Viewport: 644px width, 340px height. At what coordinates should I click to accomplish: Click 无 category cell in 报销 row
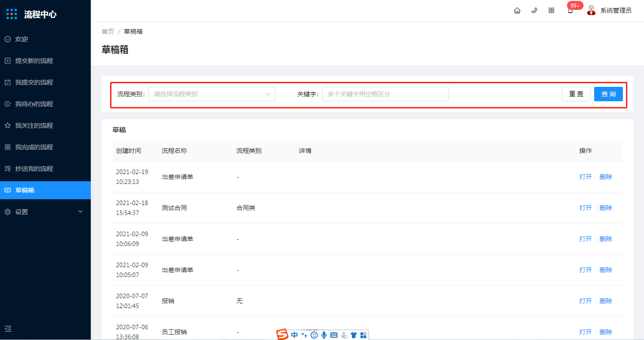point(240,301)
